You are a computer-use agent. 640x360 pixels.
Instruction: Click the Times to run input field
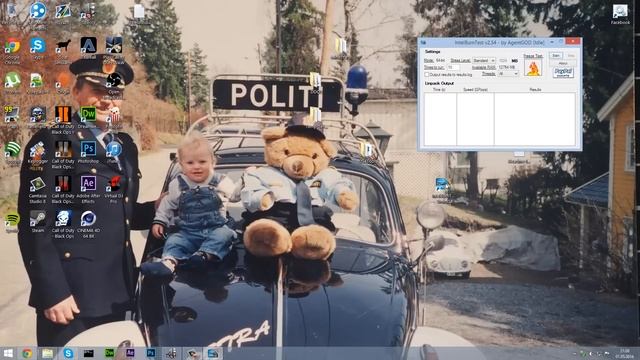point(453,67)
